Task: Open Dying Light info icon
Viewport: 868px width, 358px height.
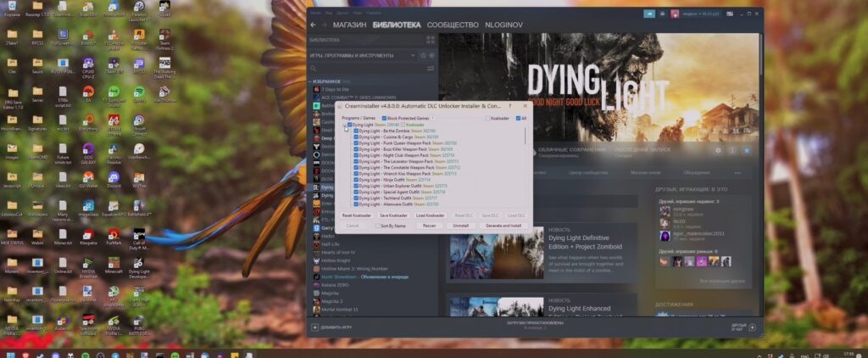Action: coord(732,150)
